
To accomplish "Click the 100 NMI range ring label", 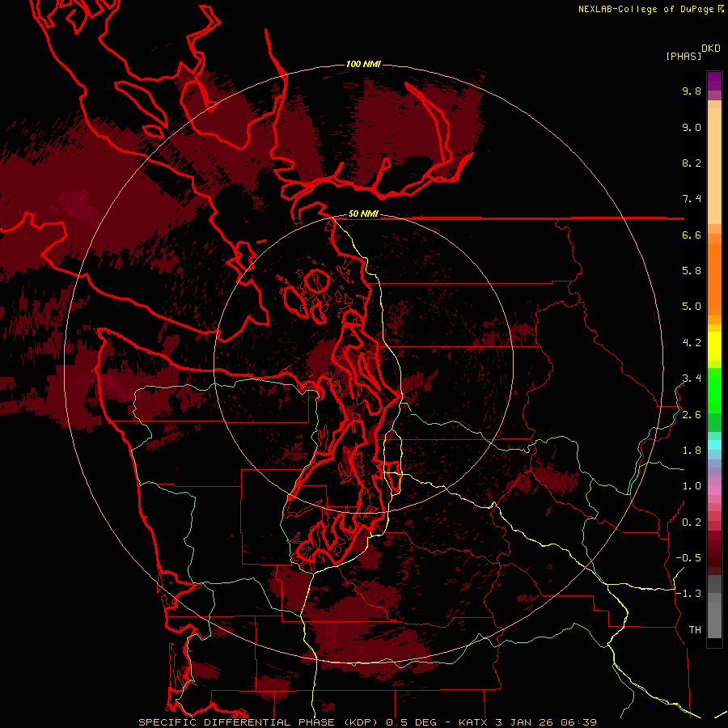I will tap(363, 64).
